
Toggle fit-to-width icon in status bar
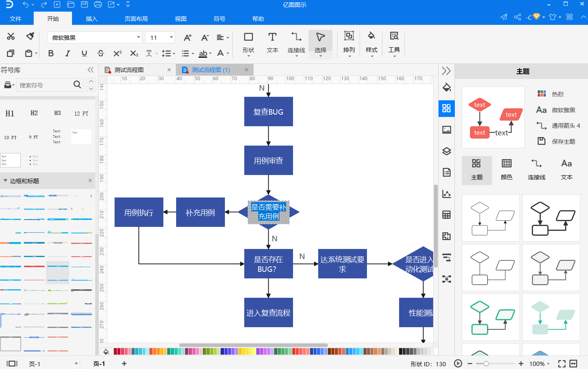[573, 364]
